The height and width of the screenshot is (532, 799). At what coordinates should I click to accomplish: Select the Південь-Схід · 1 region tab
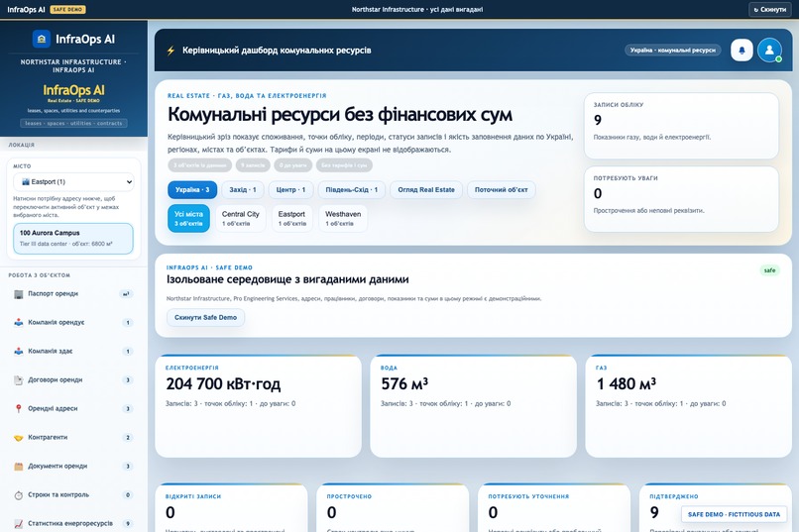[352, 190]
